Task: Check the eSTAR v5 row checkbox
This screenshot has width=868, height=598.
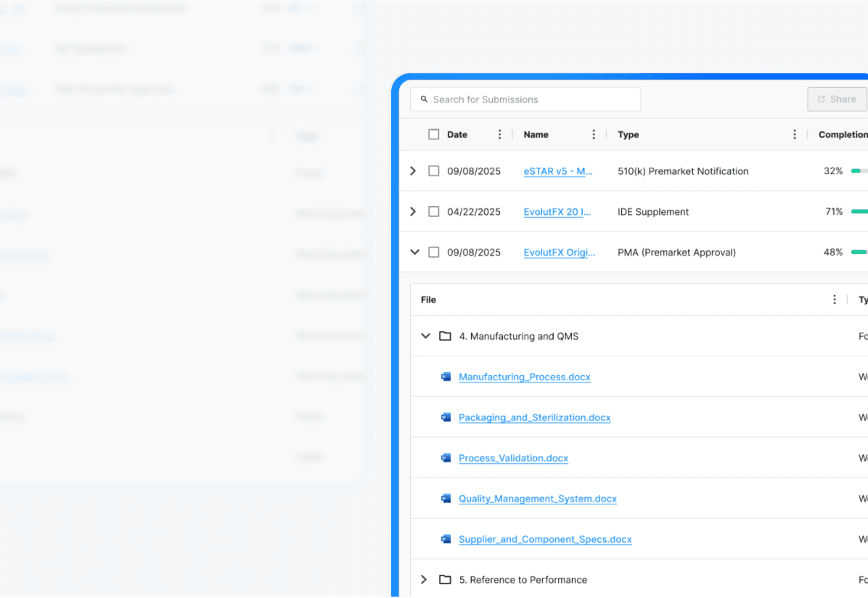Action: click(x=433, y=171)
